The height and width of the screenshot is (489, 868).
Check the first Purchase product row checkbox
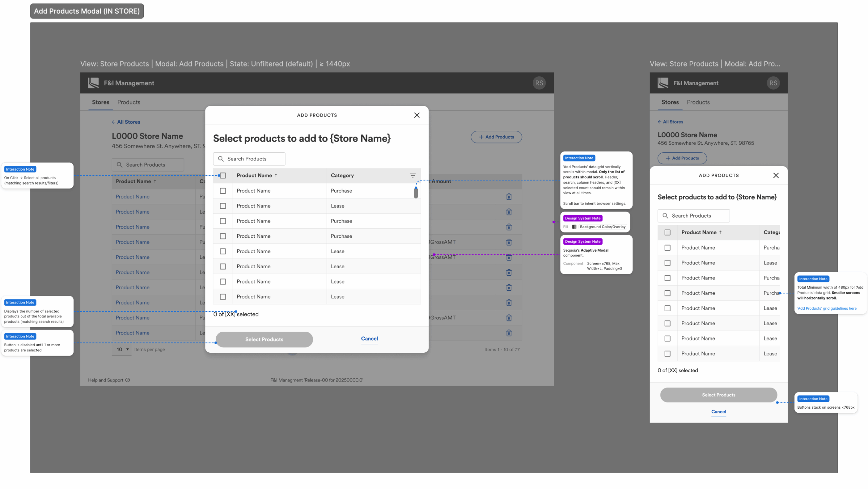click(223, 191)
